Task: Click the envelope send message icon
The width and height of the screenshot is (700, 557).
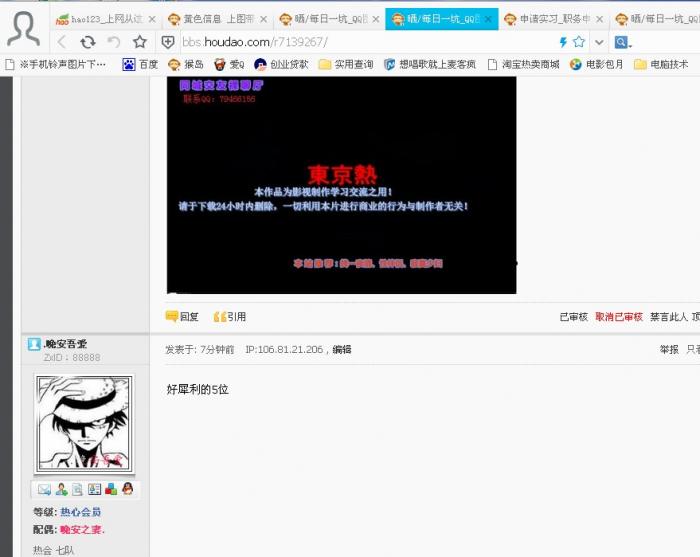Action: (x=44, y=490)
